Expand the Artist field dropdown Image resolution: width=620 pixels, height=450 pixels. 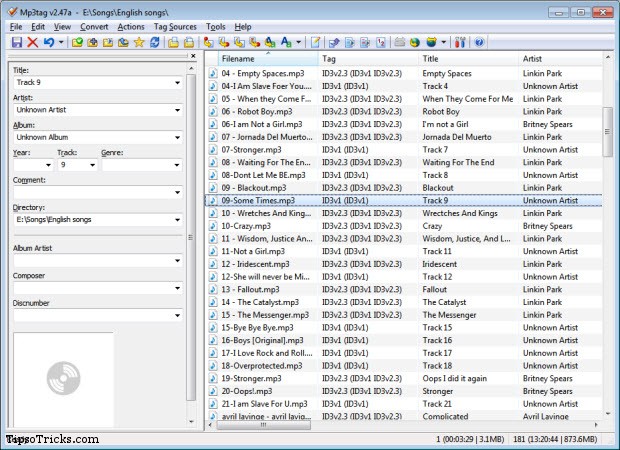(177, 110)
